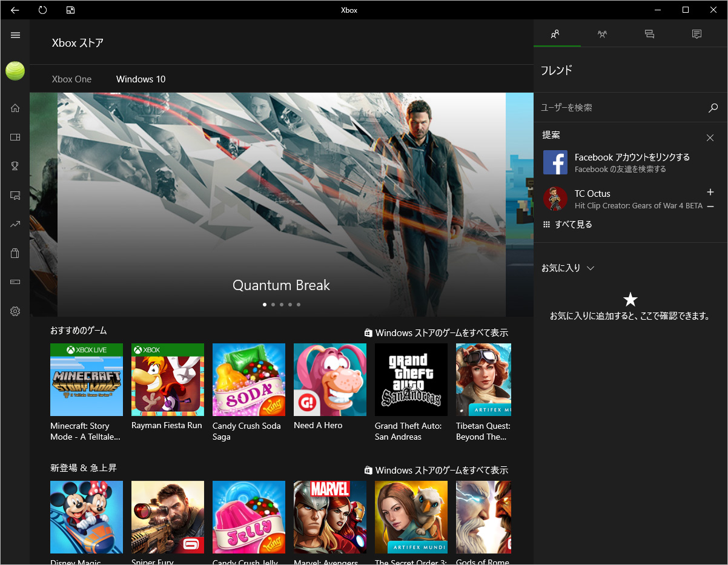Open the Disney Magic game tile
The width and height of the screenshot is (728, 565).
pyautogui.click(x=87, y=522)
